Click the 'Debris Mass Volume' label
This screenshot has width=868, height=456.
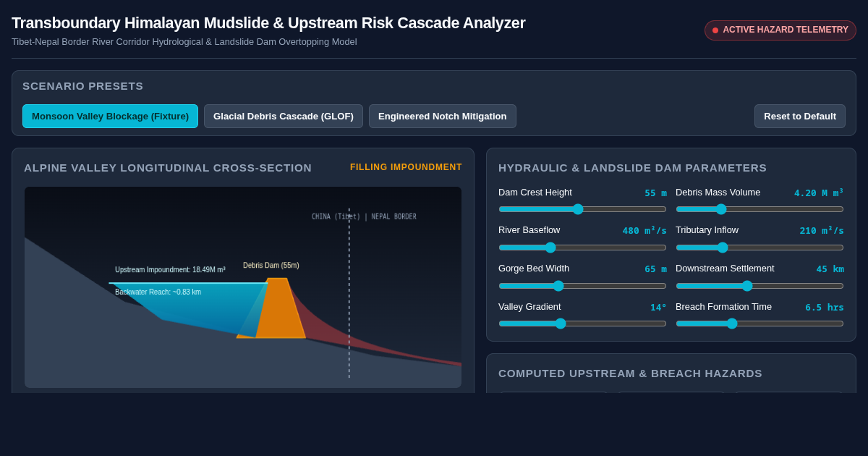pyautogui.click(x=718, y=193)
